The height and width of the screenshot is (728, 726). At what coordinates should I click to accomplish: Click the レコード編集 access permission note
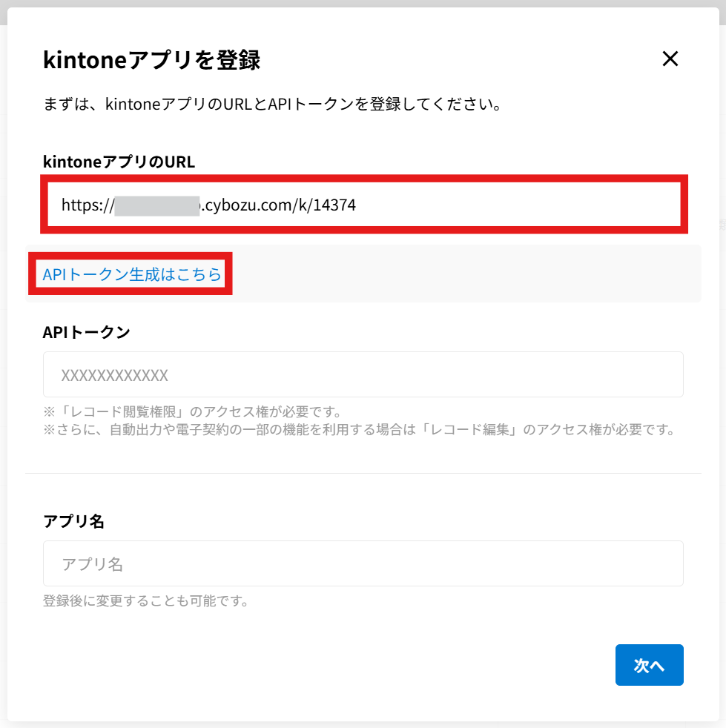point(359,430)
